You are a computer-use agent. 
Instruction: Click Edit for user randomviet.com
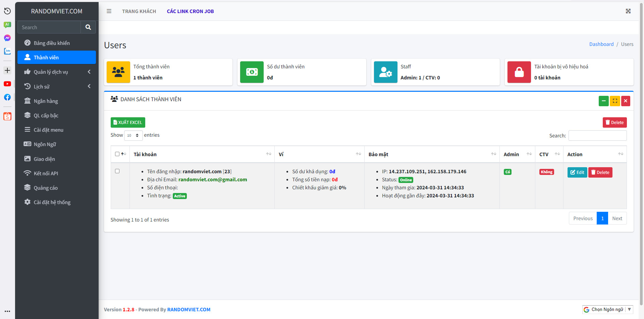[x=577, y=172]
